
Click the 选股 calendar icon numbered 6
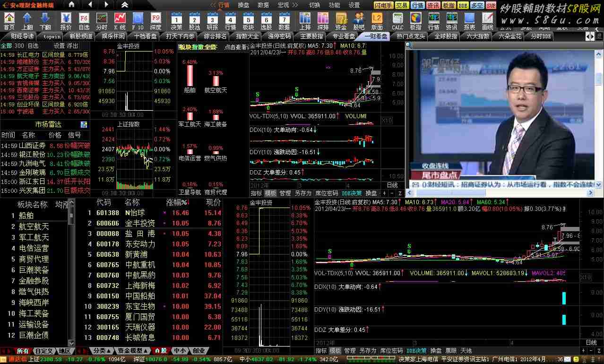tap(266, 21)
